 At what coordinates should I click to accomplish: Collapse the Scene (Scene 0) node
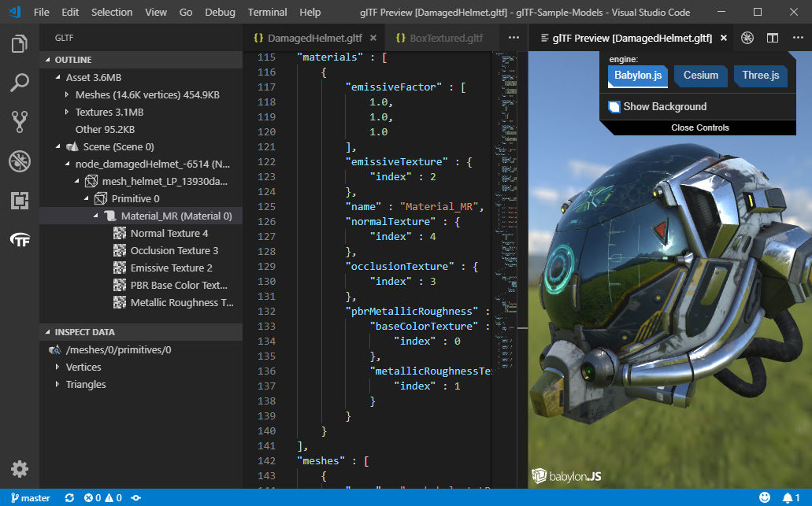[x=57, y=147]
